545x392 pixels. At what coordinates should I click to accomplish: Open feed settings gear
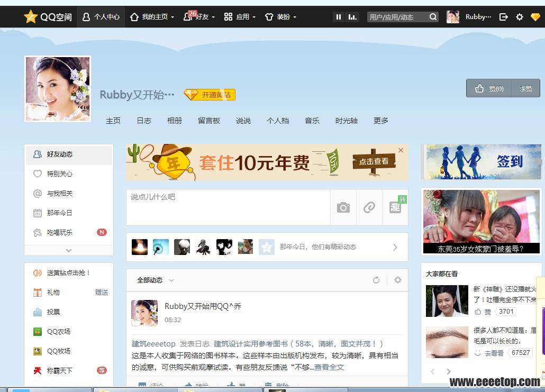(x=397, y=280)
